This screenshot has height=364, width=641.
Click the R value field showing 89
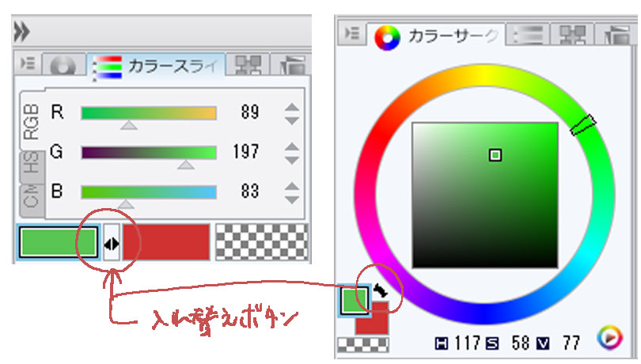click(x=250, y=112)
